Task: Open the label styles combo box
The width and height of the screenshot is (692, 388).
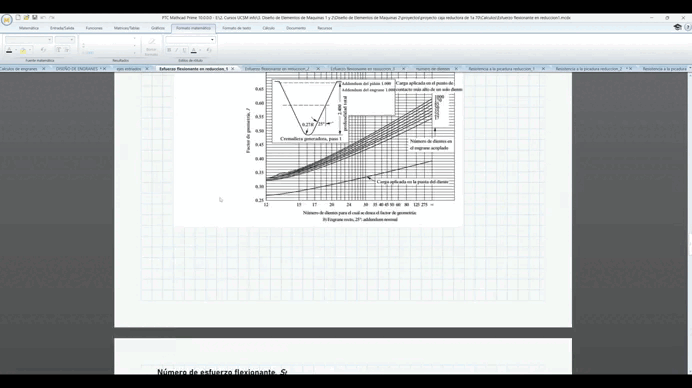Action: pyautogui.click(x=190, y=40)
